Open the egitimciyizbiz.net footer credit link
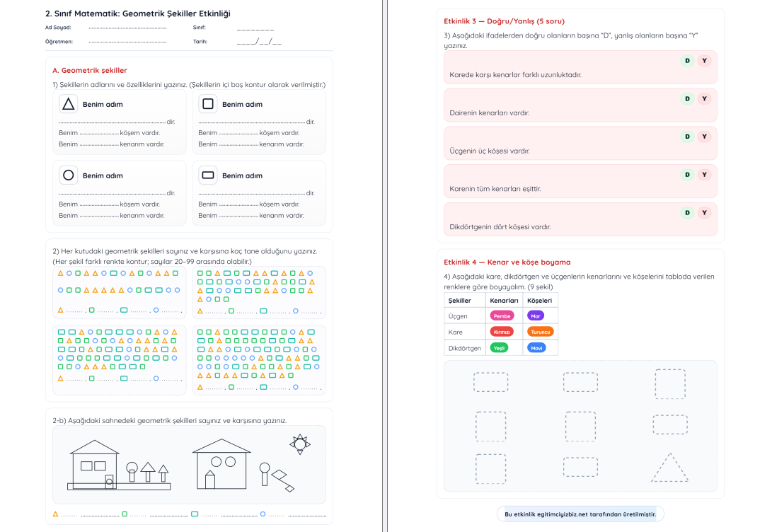772x532 pixels. (580, 514)
